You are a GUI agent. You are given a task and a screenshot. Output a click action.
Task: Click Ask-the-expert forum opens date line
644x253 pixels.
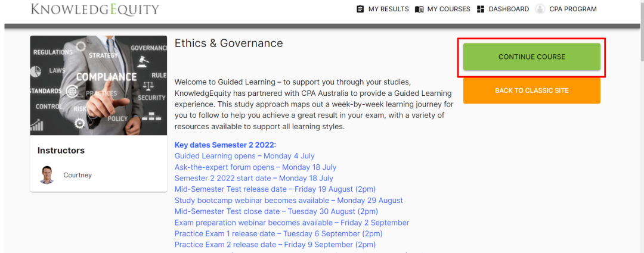pos(255,167)
